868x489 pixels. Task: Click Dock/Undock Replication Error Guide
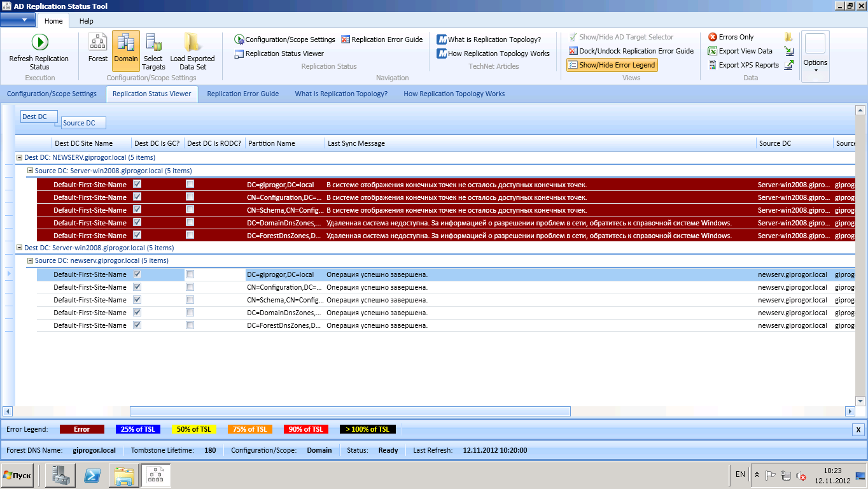[x=631, y=51]
